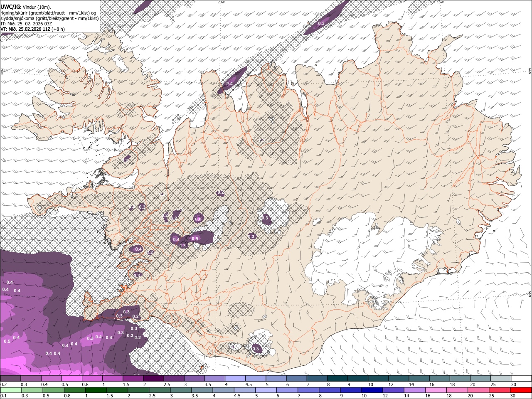The width and height of the screenshot is (532, 399).
Task: Click the '0.2' label in the upper legend row
Action: [3, 384]
